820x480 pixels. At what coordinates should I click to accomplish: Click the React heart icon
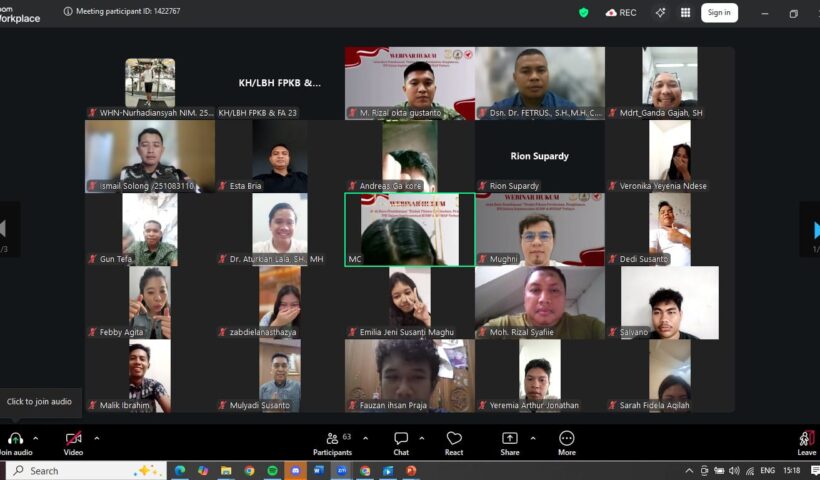tap(454, 438)
